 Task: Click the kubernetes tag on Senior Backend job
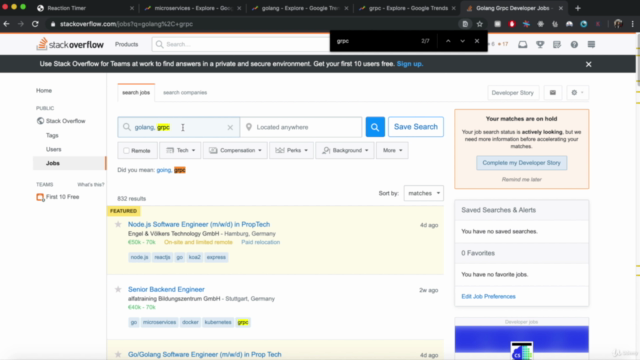218,322
